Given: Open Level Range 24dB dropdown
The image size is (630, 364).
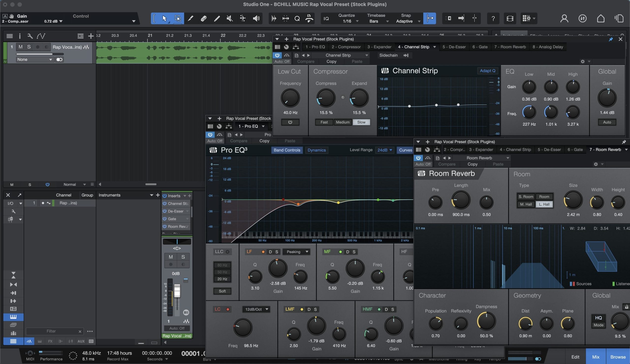Looking at the screenshot, I should click(384, 150).
